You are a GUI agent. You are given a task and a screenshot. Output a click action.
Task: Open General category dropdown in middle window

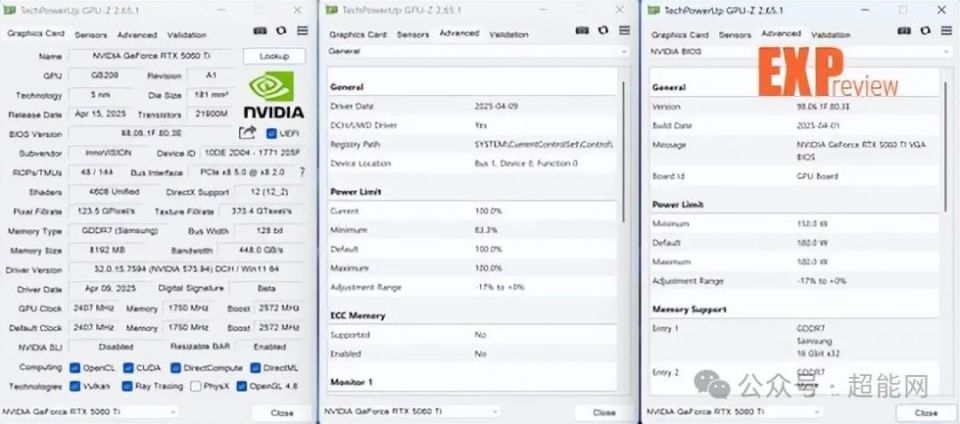point(478,51)
